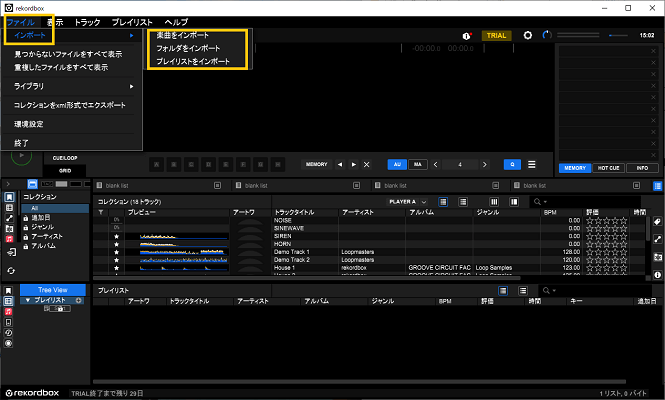Toggle first blank list palette lock square
The width and height of the screenshot is (665, 400).
[x=217, y=186]
